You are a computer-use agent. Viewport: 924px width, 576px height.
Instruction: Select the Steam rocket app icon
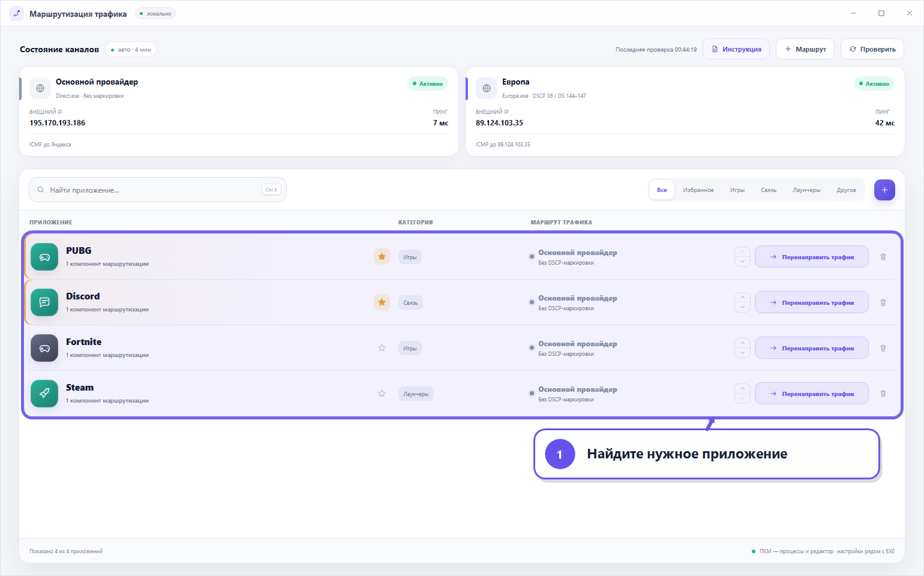44,394
